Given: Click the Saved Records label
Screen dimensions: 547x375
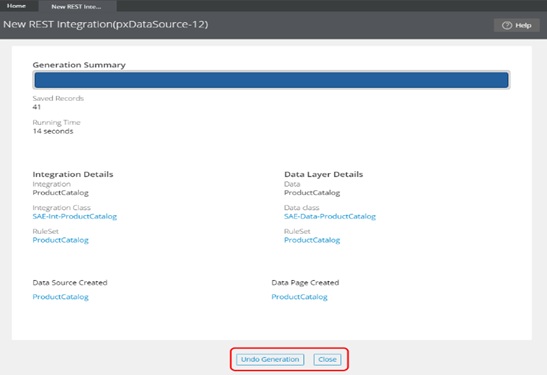Looking at the screenshot, I should click(x=58, y=98).
